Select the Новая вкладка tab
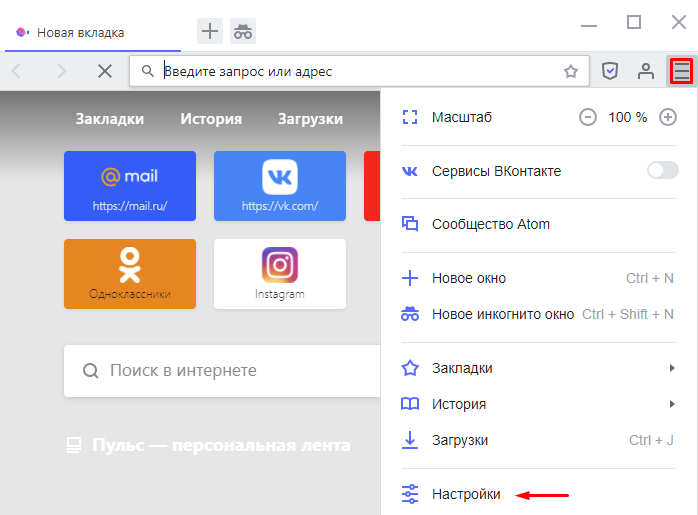This screenshot has width=698, height=515. click(x=93, y=32)
